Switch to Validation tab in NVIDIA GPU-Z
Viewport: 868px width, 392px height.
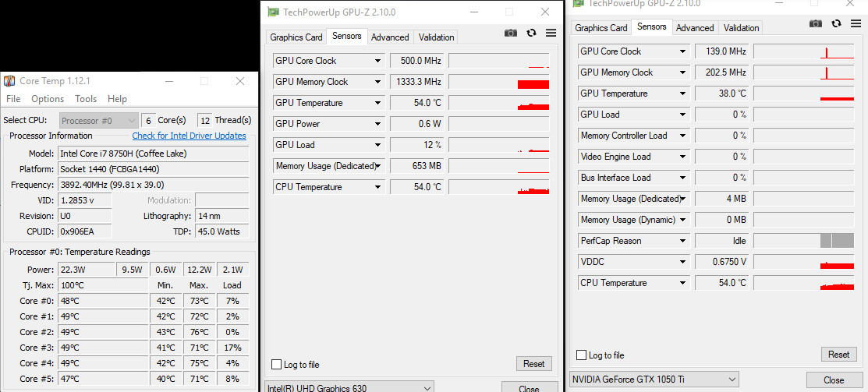coord(741,27)
